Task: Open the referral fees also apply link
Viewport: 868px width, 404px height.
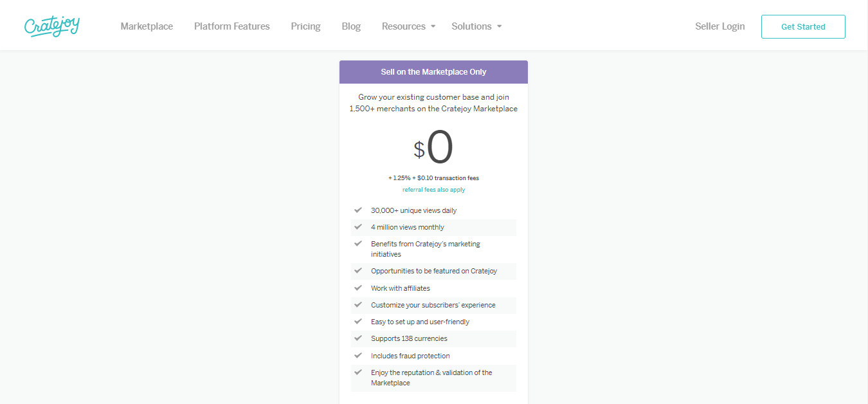Action: [x=433, y=190]
